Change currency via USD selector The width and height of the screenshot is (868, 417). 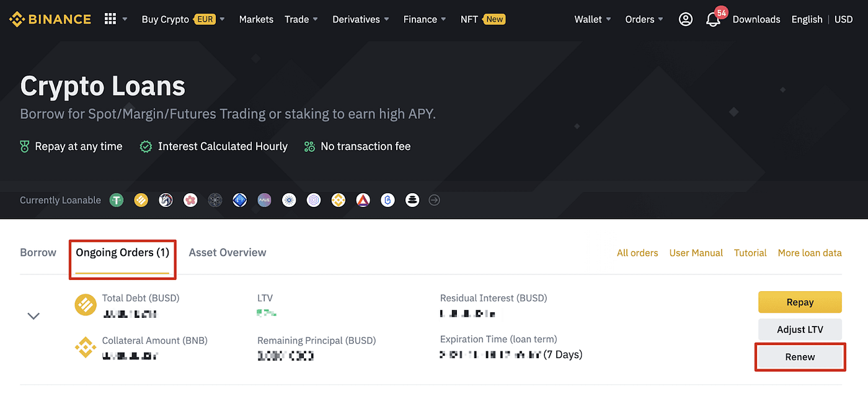click(843, 19)
